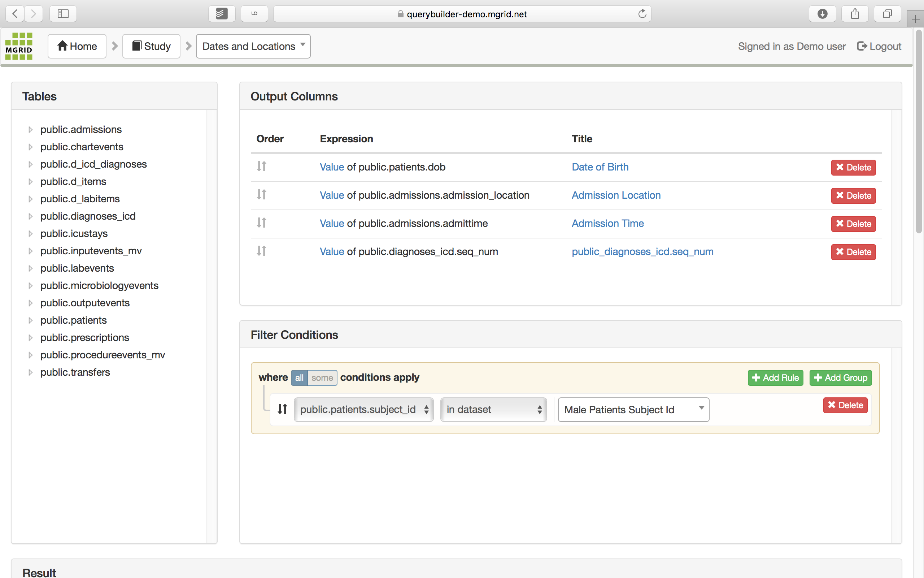Click reorder icon of the subject_id filter rule
The height and width of the screenshot is (578, 924).
(283, 409)
